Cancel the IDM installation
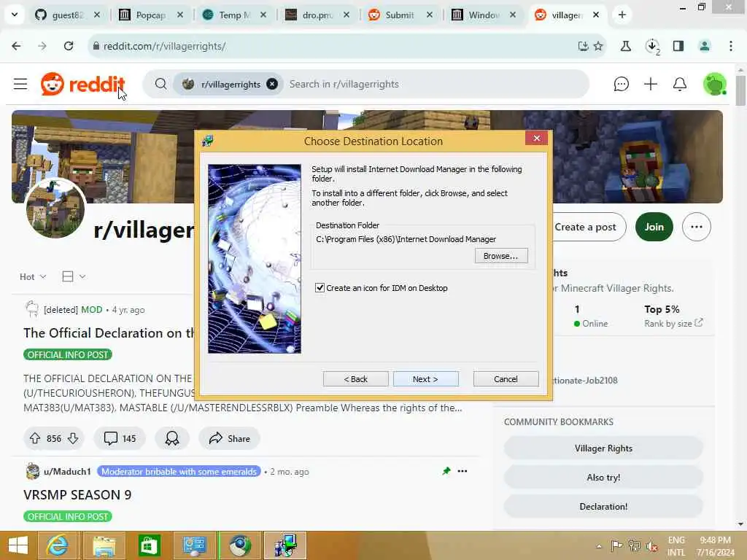 (506, 379)
